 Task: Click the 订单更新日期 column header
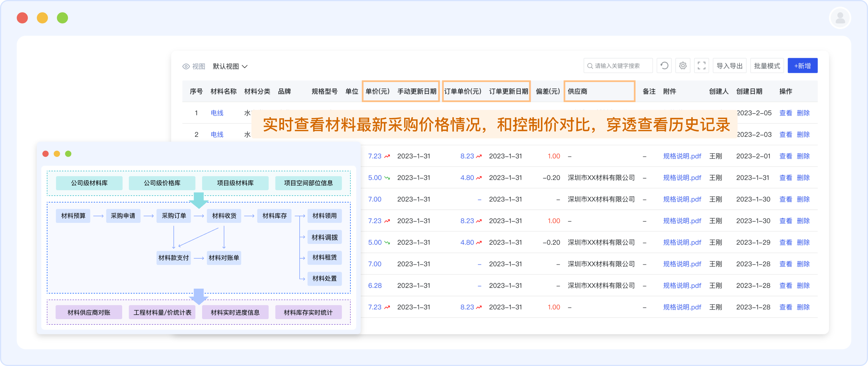click(508, 92)
